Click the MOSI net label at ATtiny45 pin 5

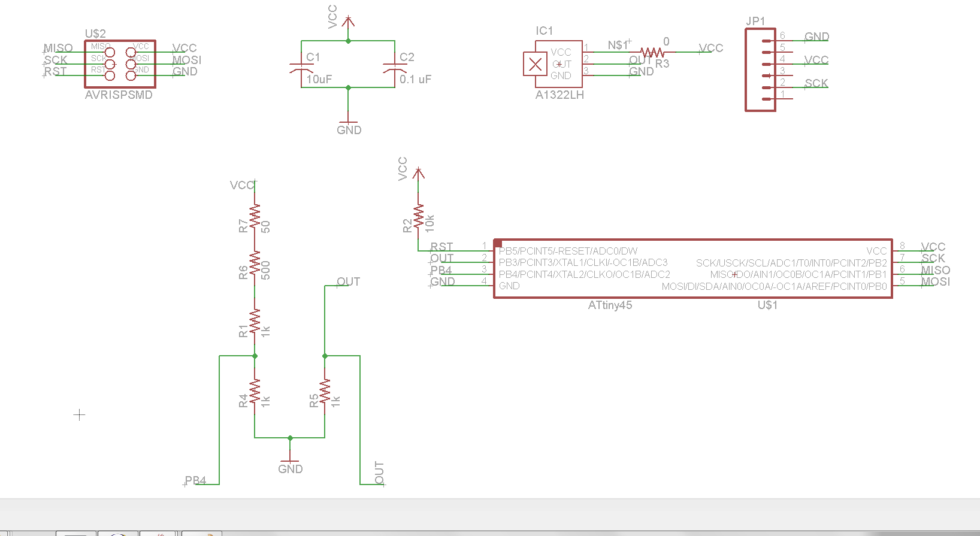click(935, 281)
